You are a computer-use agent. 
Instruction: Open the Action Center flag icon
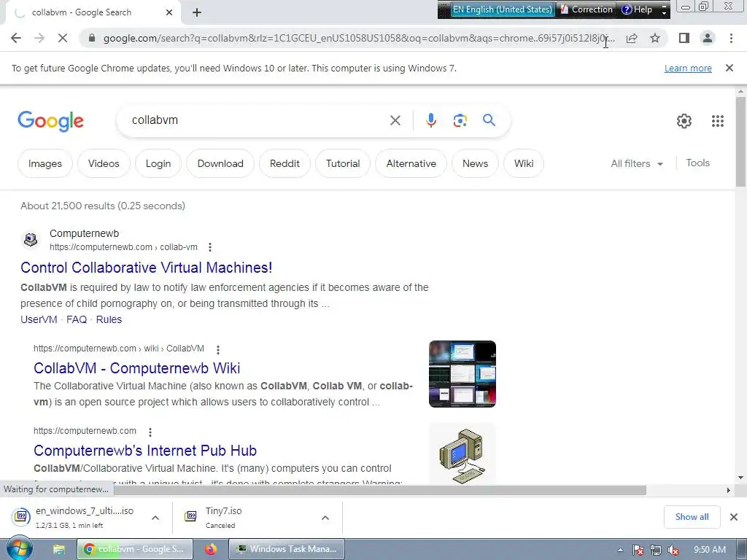(x=638, y=550)
